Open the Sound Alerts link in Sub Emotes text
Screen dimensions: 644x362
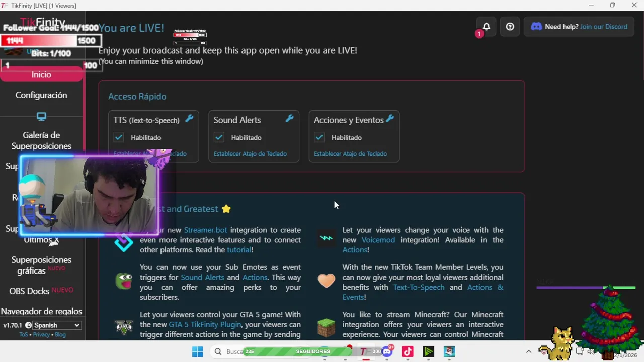coord(203,277)
